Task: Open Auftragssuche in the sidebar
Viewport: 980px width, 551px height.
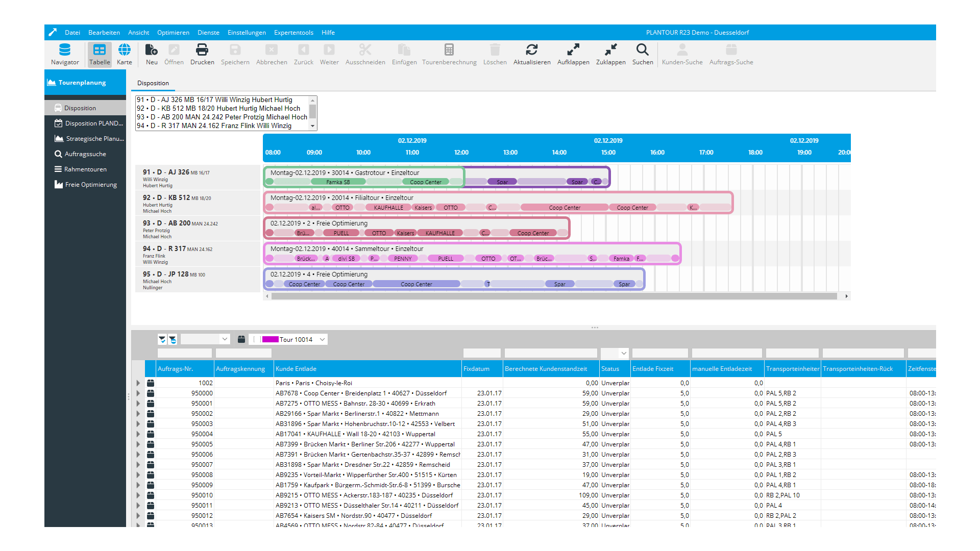Action: click(85, 154)
